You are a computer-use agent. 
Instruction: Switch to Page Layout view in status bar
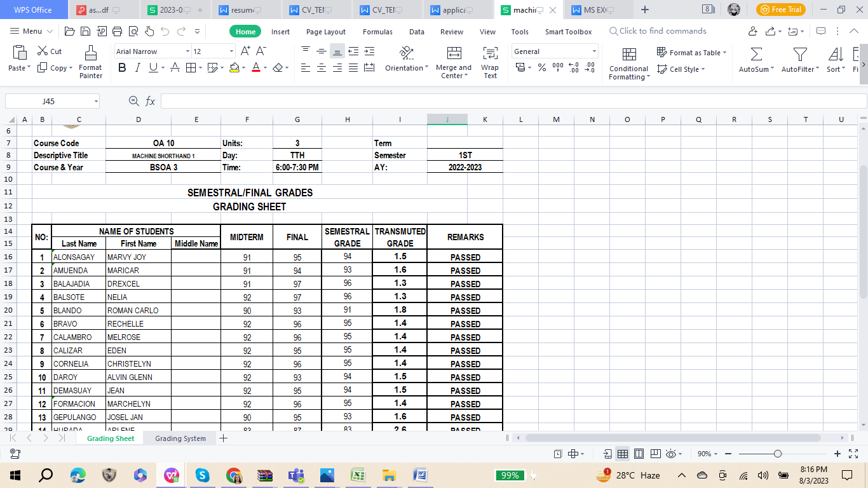[x=639, y=454]
